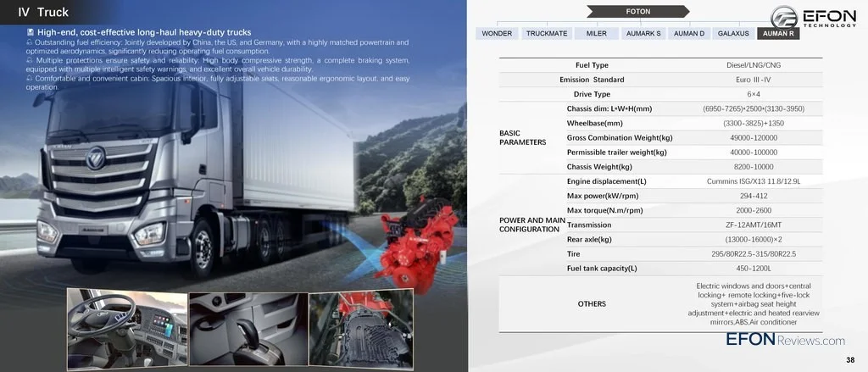The height and width of the screenshot is (372, 868).
Task: Click the 'Max torque(N.m/rpm)' label
Action: (604, 210)
